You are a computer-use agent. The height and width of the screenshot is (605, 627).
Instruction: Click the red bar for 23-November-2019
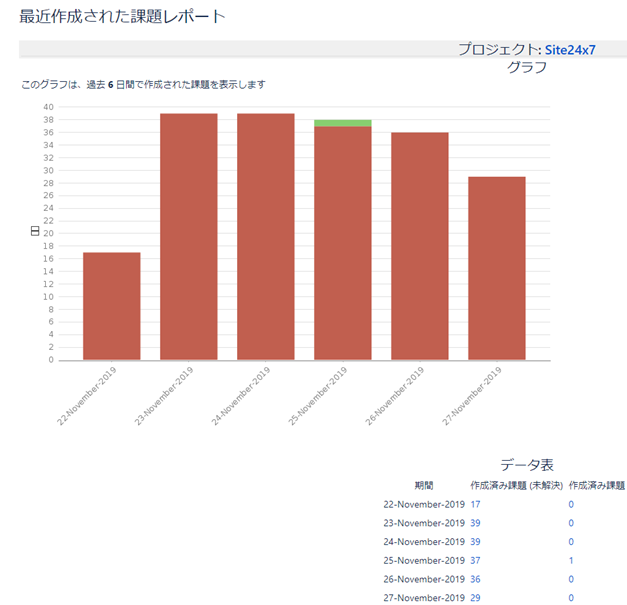[x=189, y=237]
